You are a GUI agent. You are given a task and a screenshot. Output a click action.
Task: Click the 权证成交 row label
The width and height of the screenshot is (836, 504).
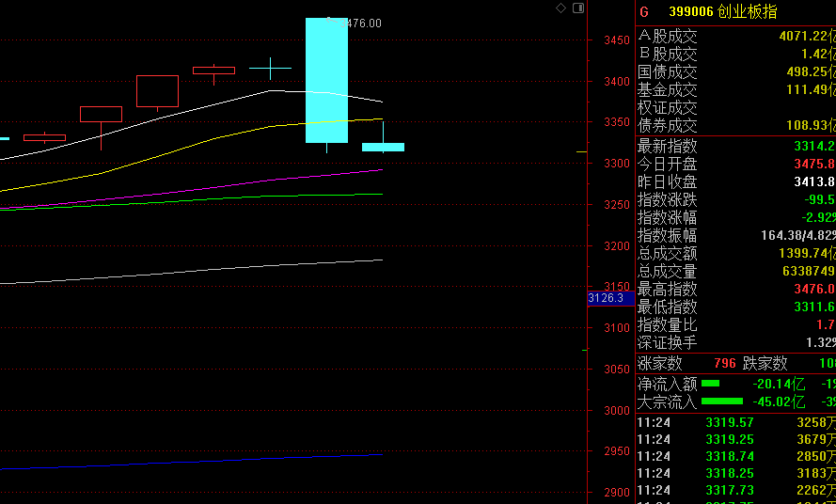tap(668, 108)
